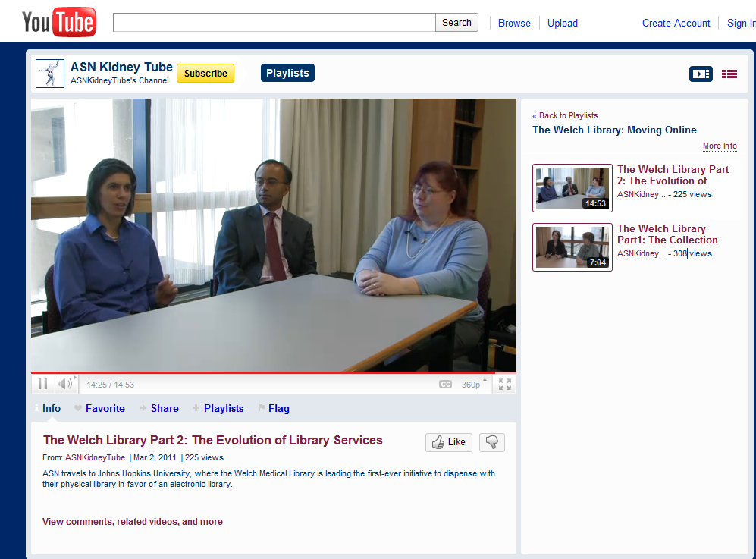Click the main video title heading
Viewport: 756px width, 559px height.
[x=212, y=441]
